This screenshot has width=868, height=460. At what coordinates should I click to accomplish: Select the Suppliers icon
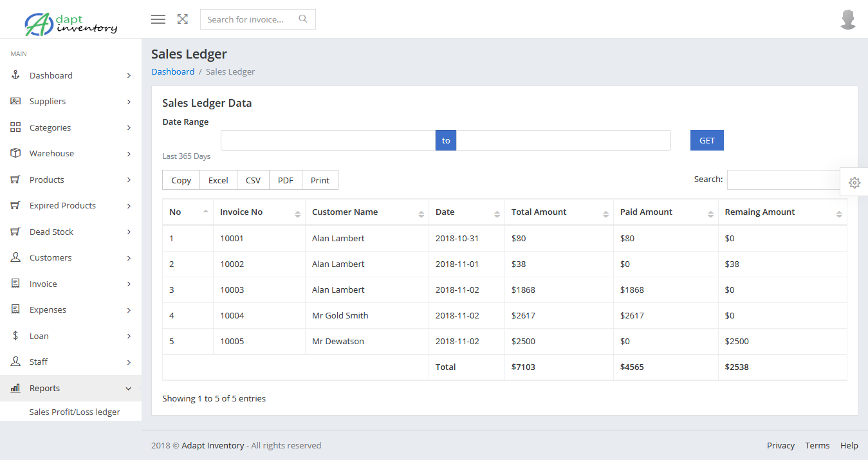pyautogui.click(x=15, y=101)
